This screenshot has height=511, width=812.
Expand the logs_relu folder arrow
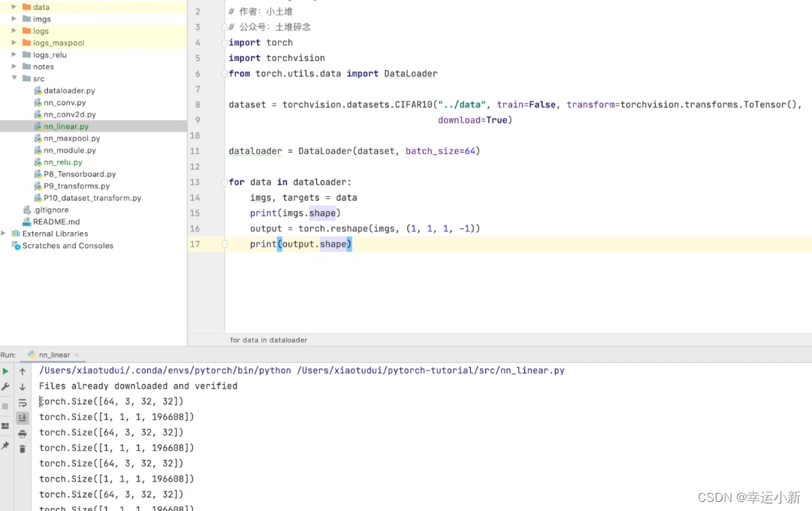pos(14,54)
